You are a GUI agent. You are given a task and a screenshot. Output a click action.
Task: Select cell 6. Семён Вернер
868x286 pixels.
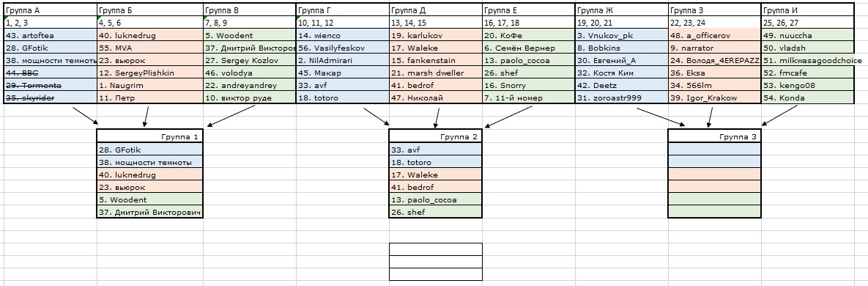tap(529, 48)
